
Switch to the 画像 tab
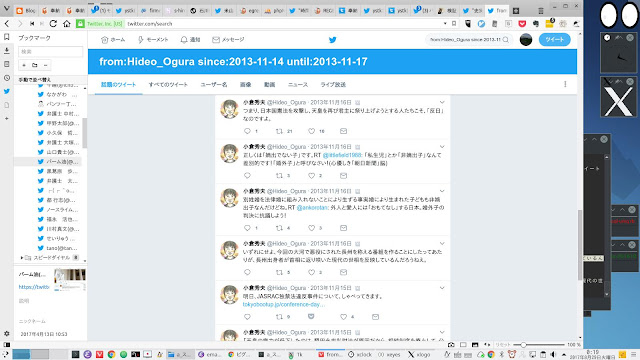point(245,84)
